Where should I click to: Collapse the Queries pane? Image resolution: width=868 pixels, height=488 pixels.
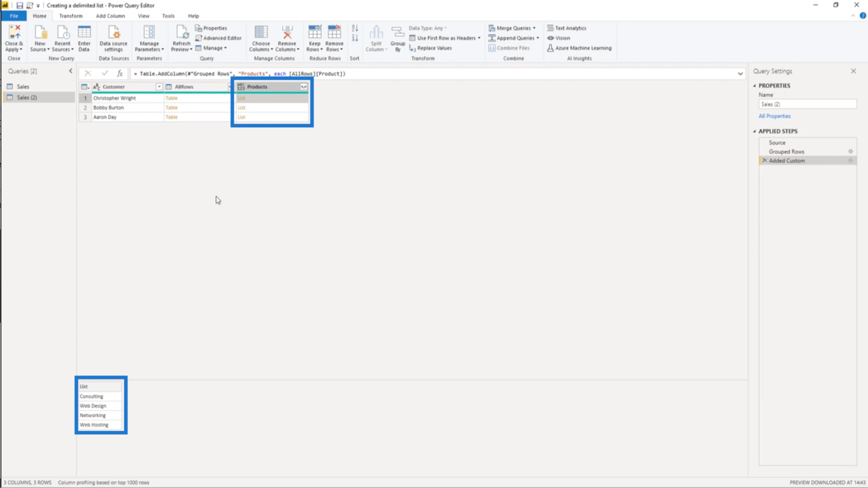(71, 71)
